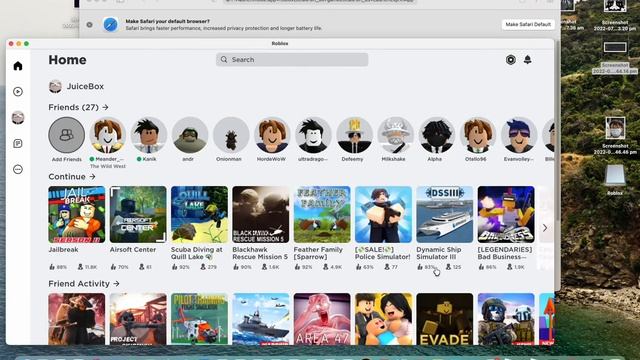640x360 pixels.
Task: Open Feather Family [Sparrow] thumbnail
Action: point(322,215)
